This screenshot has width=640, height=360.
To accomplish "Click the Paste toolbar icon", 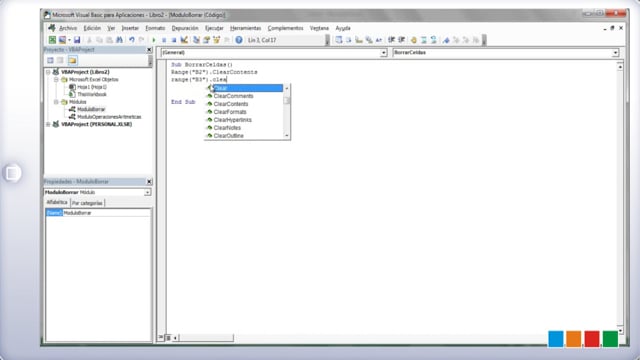I will point(109,40).
